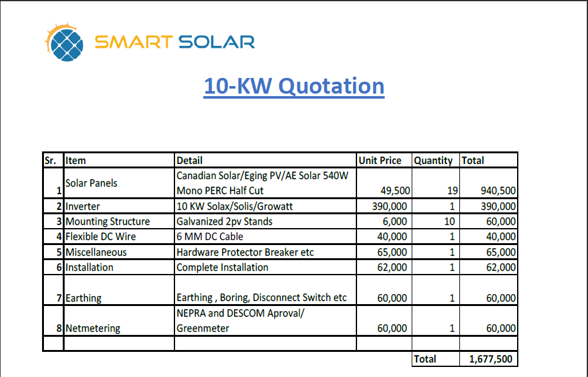Click Mounting Structure total 60,000
Viewport: 588px width, 377px height.
tap(501, 222)
